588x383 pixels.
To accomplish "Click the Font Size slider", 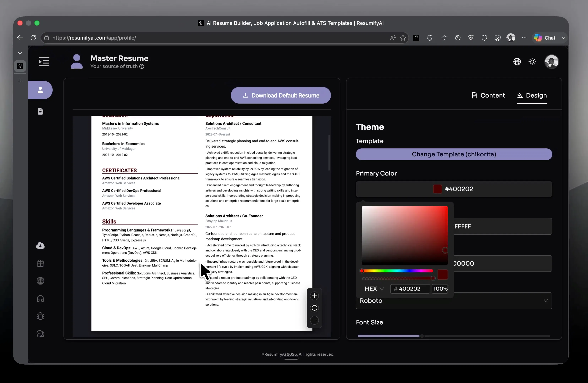I will [x=454, y=336].
